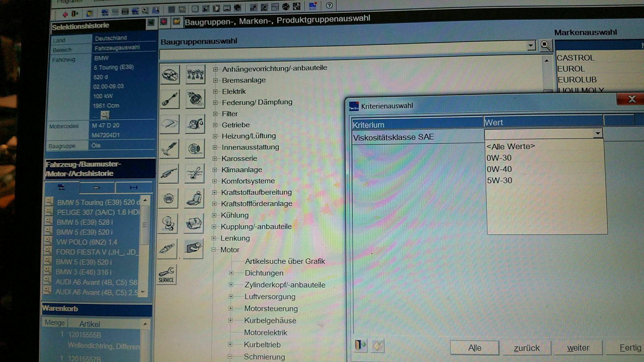This screenshot has height=362, width=644.
Task: Click the SERVICE wrench icon
Action: (x=166, y=275)
